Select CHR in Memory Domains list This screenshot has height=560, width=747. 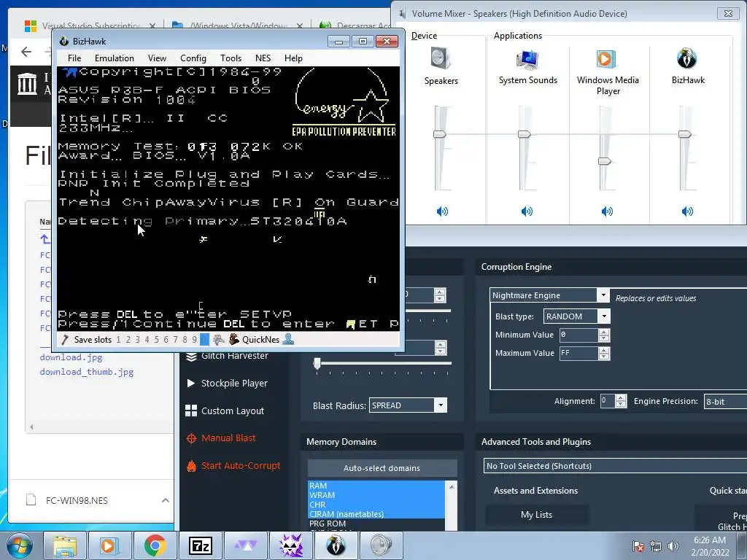pyautogui.click(x=376, y=505)
